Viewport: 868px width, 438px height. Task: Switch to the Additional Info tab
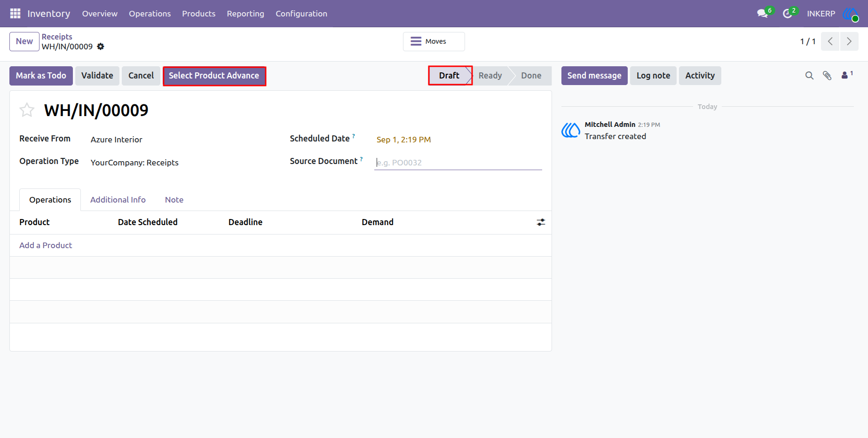pyautogui.click(x=118, y=200)
